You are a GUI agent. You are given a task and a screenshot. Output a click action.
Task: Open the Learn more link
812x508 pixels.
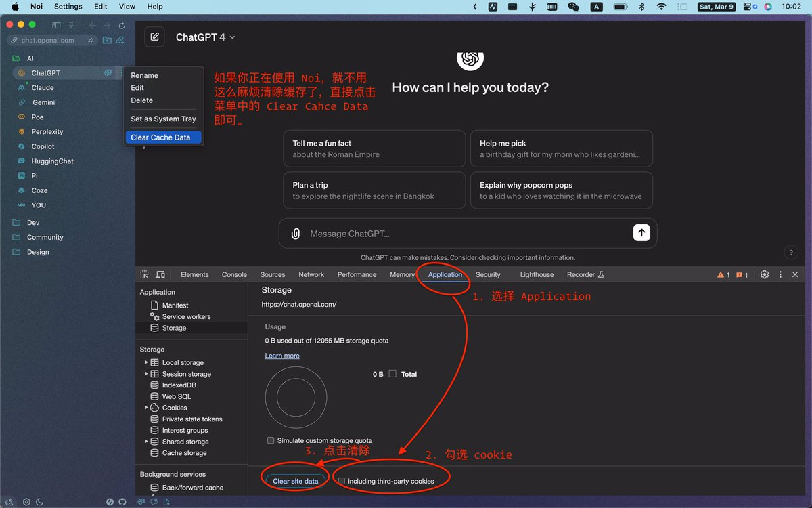(x=282, y=356)
